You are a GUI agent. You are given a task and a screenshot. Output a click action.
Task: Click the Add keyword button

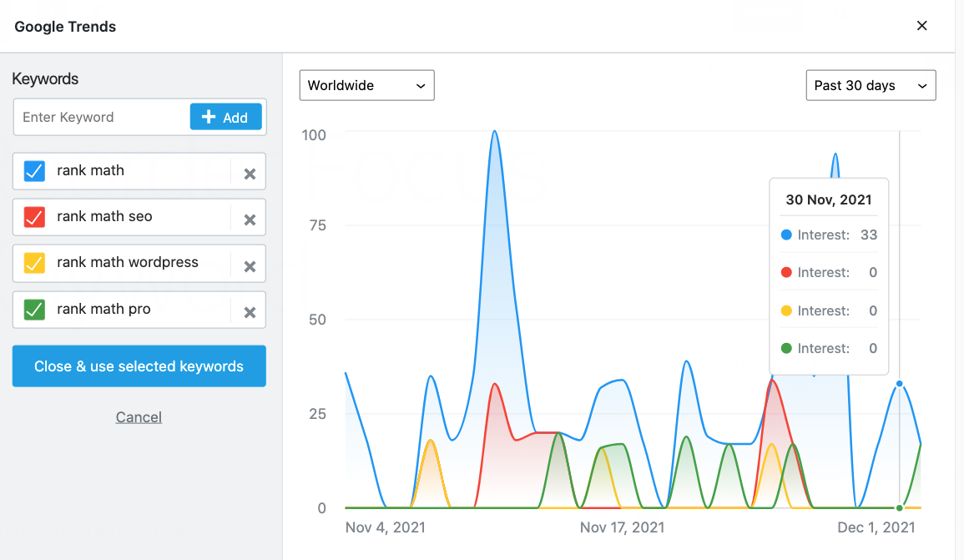click(225, 117)
